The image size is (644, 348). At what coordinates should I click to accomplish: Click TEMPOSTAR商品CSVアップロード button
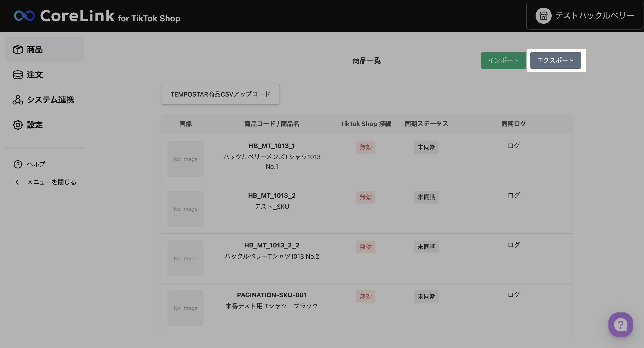(x=220, y=94)
